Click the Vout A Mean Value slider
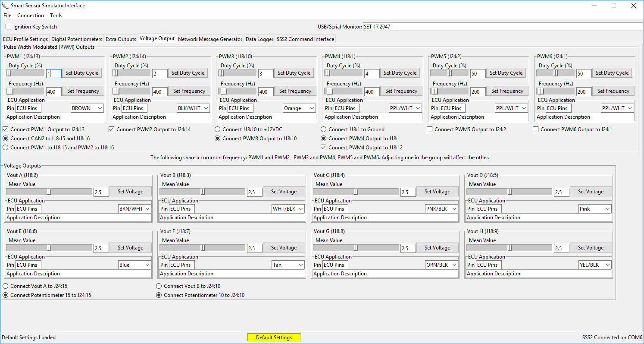 [x=49, y=192]
